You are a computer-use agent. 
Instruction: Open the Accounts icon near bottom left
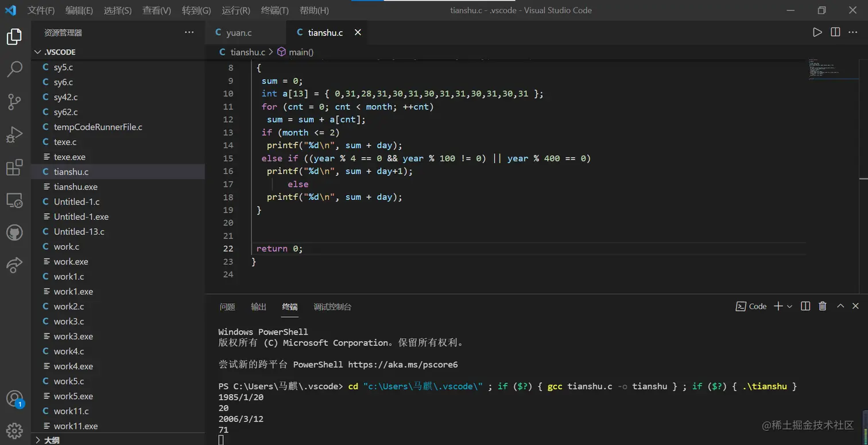pyautogui.click(x=15, y=398)
